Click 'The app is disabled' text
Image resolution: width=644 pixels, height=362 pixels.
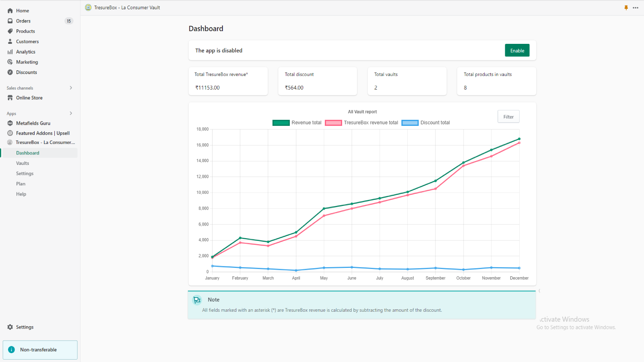pos(219,51)
